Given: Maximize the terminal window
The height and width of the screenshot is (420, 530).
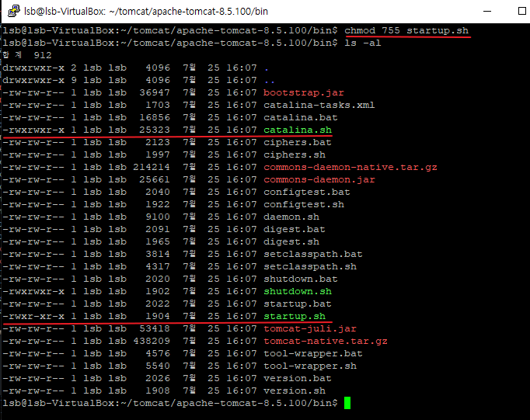Looking at the screenshot, I should (521, 11).
